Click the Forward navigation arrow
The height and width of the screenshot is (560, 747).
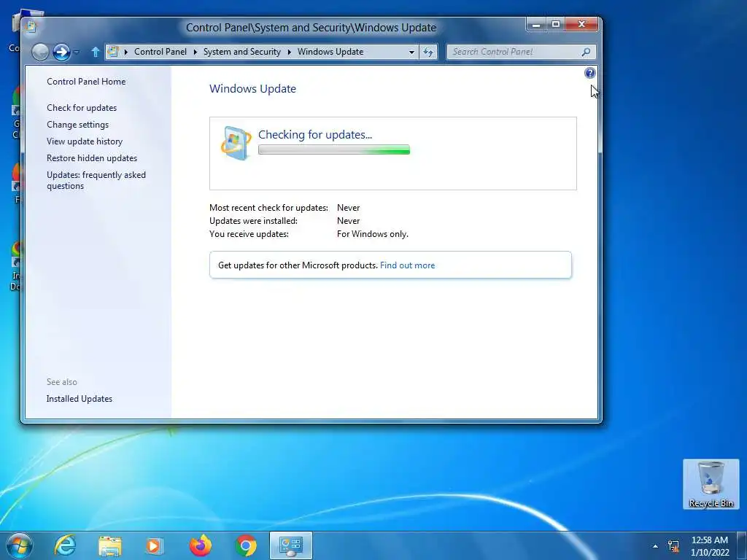pyautogui.click(x=61, y=52)
